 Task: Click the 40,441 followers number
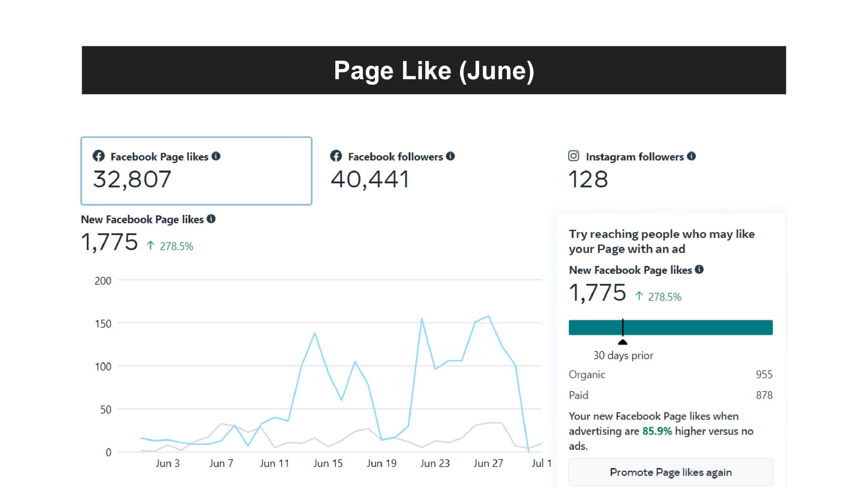click(x=370, y=179)
